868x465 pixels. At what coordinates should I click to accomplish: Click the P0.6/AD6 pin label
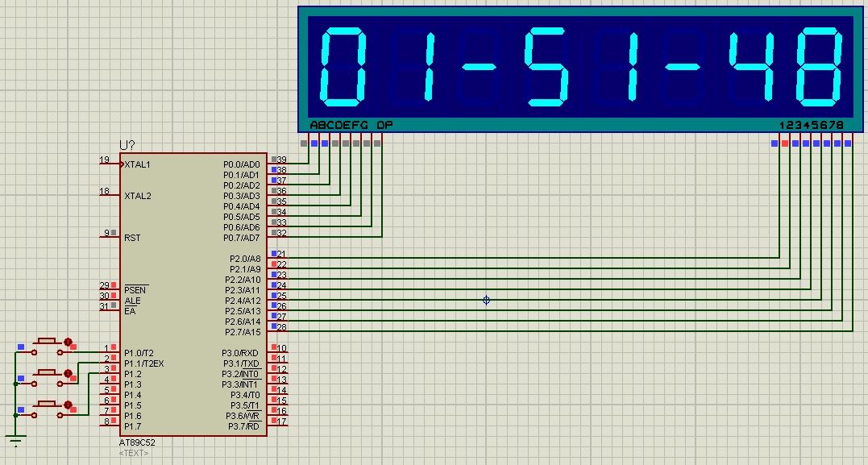tap(241, 227)
